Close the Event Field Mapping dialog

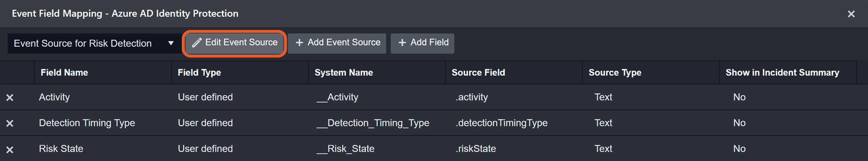pyautogui.click(x=851, y=14)
